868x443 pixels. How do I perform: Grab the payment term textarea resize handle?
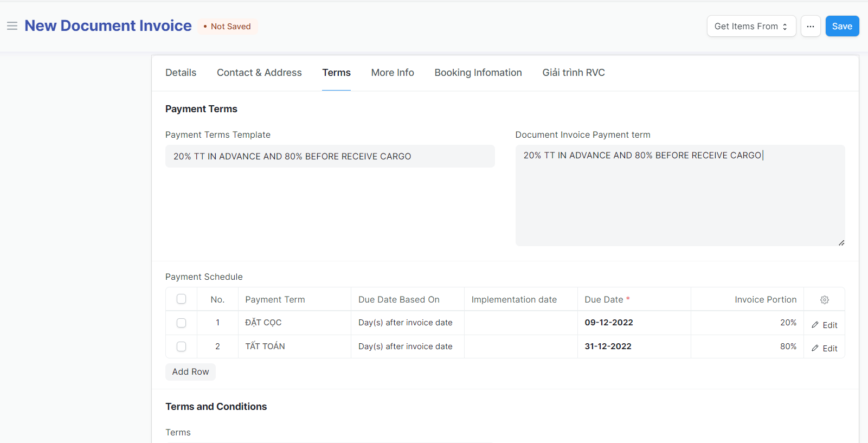point(841,242)
